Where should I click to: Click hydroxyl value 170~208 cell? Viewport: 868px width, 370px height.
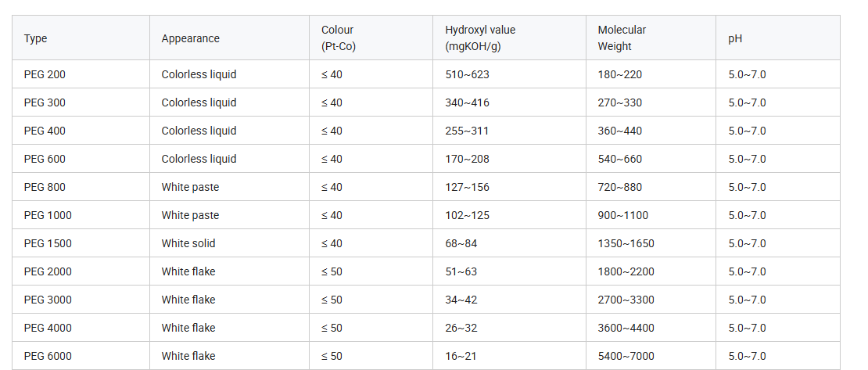(x=467, y=159)
